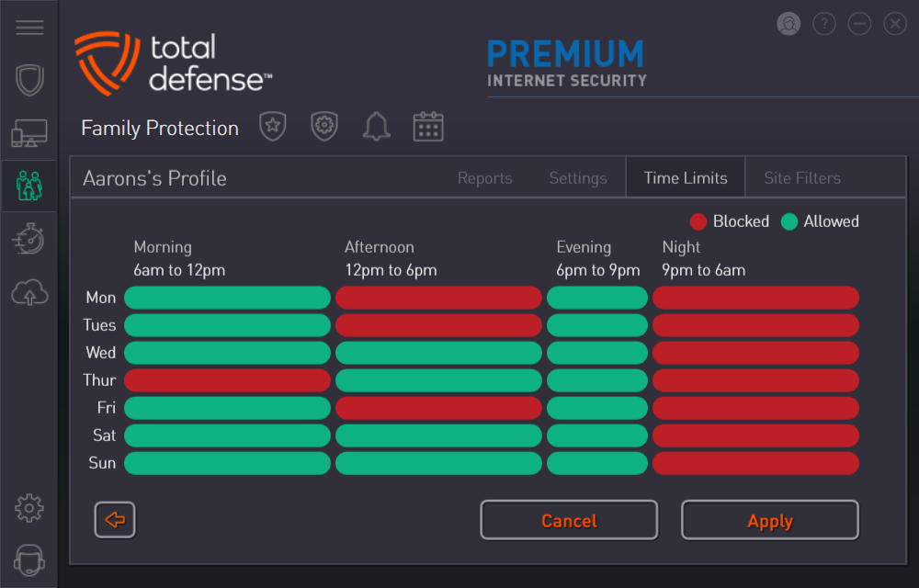Open the devices panel from the sidebar
This screenshot has height=588, width=919.
29,132
